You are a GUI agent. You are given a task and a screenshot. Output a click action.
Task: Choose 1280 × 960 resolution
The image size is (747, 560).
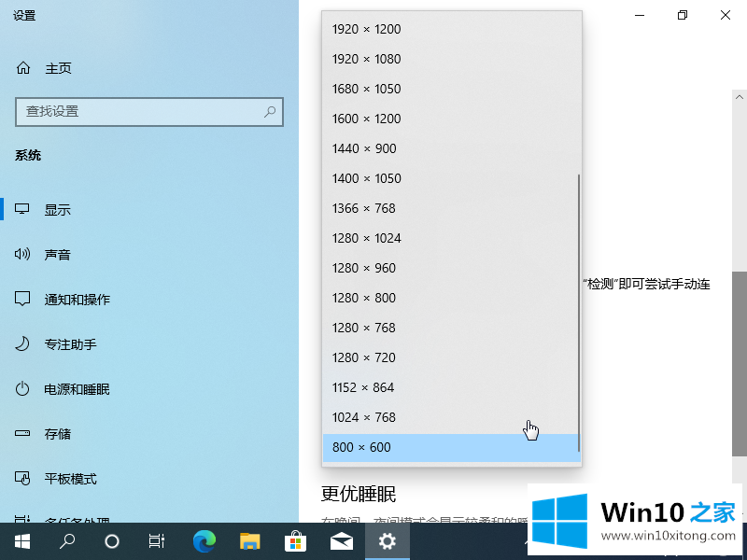[451, 268]
